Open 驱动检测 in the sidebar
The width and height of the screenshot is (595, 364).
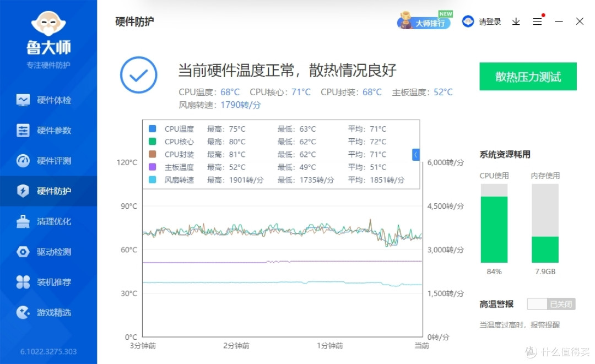pyautogui.click(x=48, y=252)
